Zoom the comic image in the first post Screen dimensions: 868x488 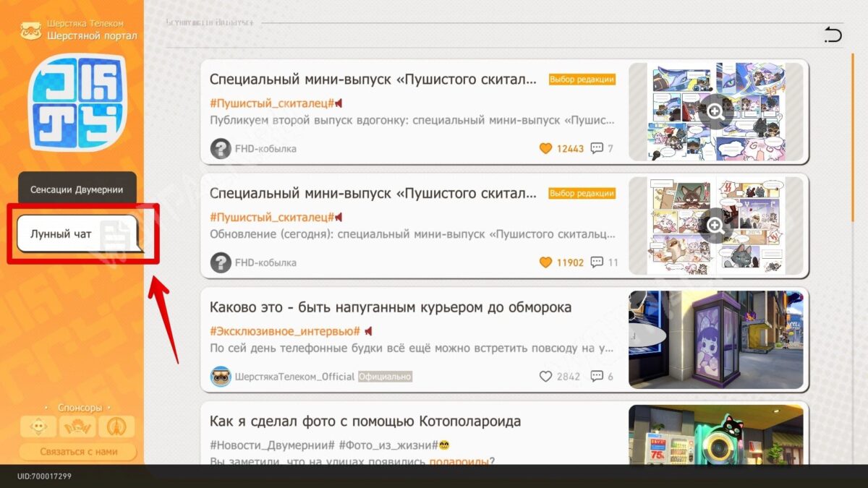coord(715,111)
